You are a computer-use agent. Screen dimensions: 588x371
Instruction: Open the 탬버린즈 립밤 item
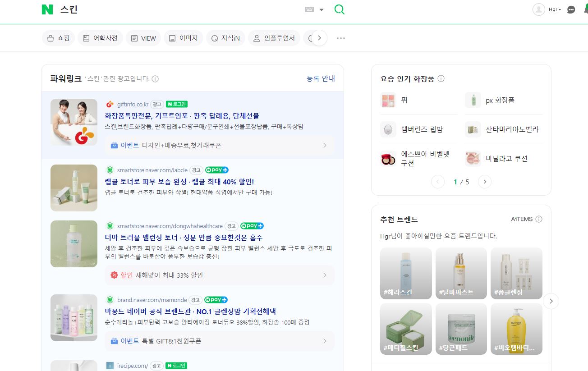click(419, 129)
